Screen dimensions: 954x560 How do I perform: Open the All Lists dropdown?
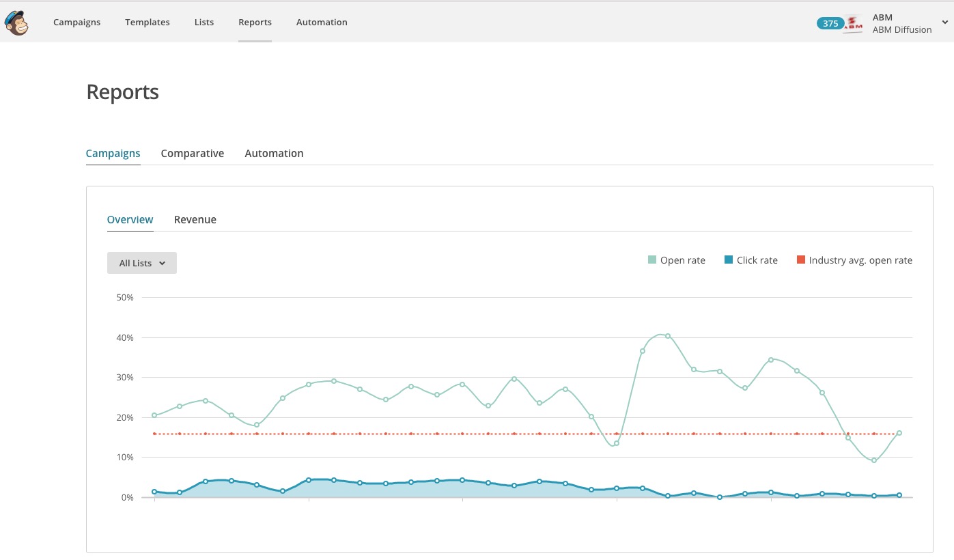(142, 263)
